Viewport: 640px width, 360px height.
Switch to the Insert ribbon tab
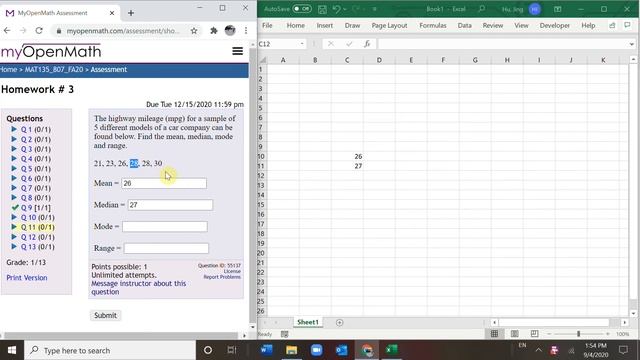[x=324, y=25]
